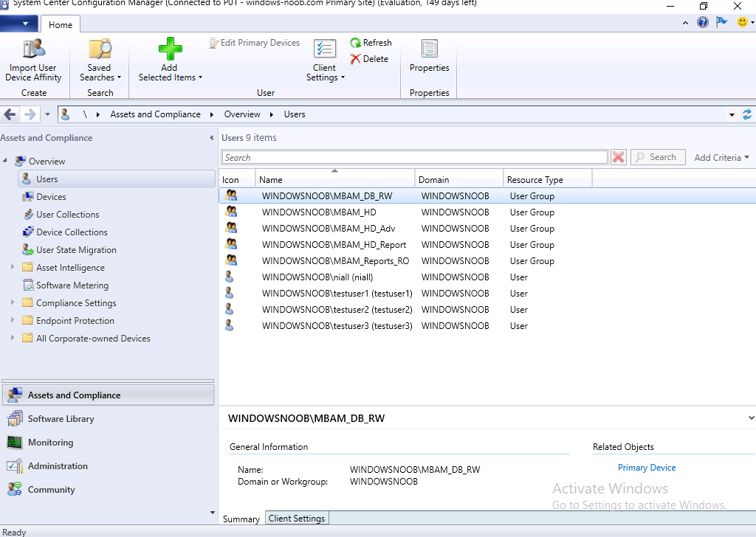Screen dimensions: 756x537
Task: Click the smiley feedback icon
Action: 743,21
